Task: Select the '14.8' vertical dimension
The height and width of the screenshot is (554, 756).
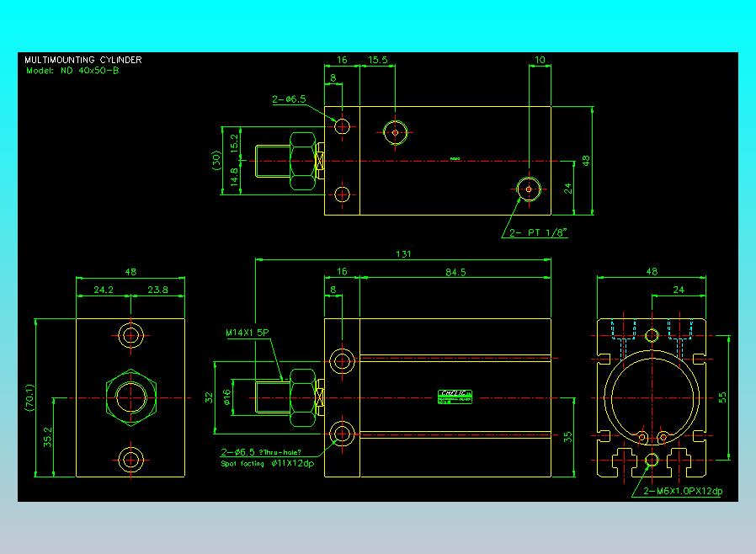Action: pyautogui.click(x=234, y=178)
